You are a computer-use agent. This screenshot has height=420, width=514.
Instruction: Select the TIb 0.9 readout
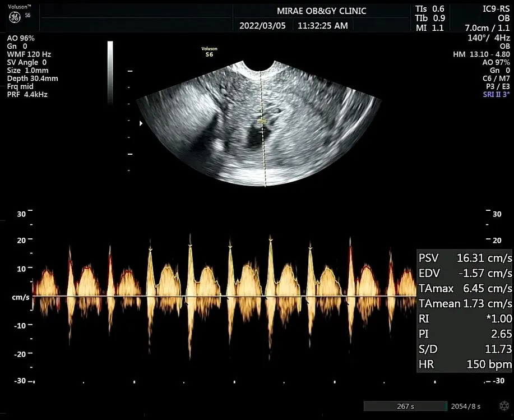(430, 19)
